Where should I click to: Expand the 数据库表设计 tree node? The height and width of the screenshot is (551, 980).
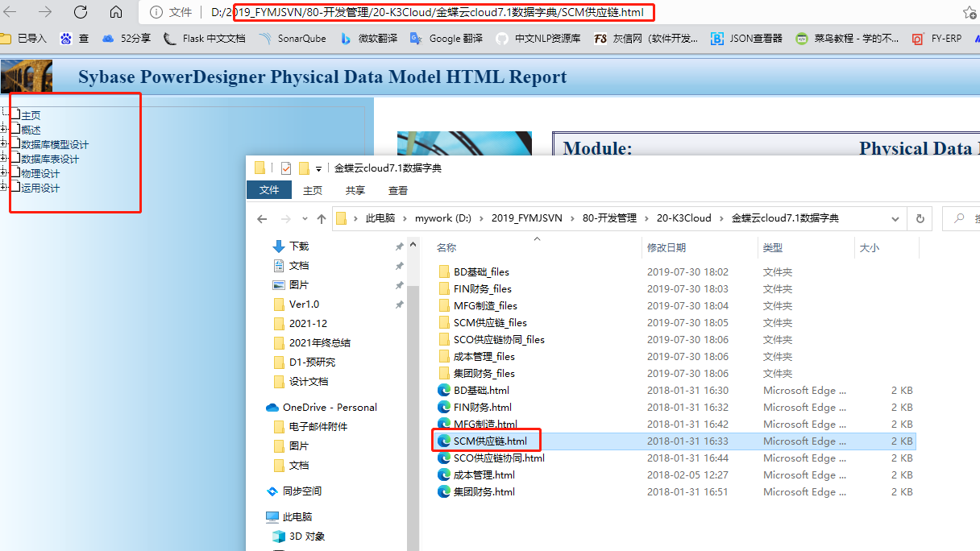tap(4, 159)
